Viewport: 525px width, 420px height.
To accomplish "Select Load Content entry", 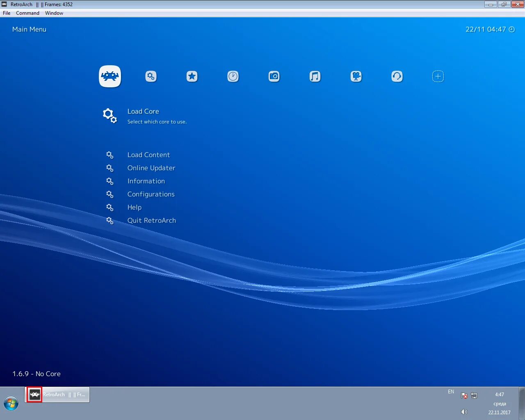I will [x=148, y=155].
